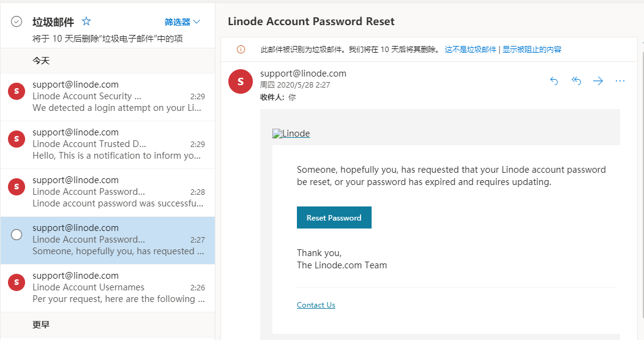Screen dimensions: 644x340
Task: Open the Linode Account Trusted Device email
Action: (x=116, y=144)
